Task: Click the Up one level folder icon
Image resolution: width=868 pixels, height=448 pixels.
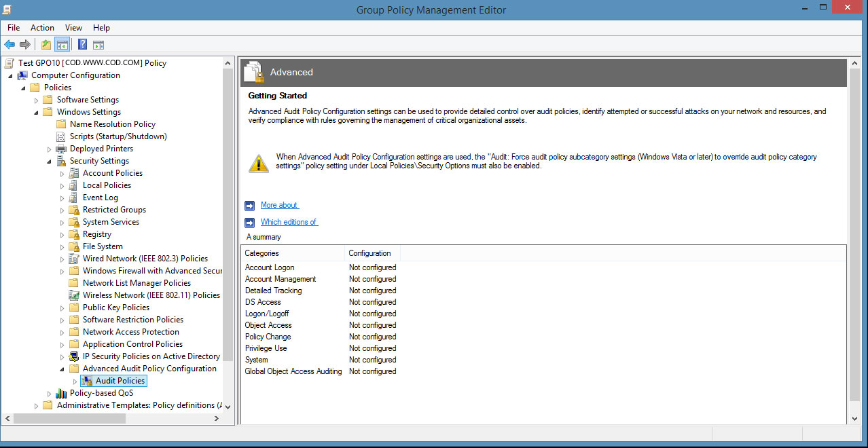Action: coord(46,45)
